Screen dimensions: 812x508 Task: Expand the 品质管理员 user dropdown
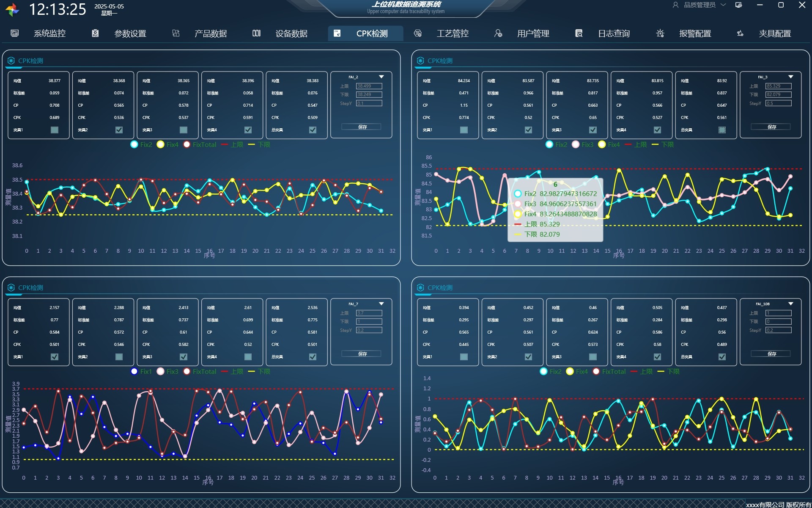tap(723, 5)
